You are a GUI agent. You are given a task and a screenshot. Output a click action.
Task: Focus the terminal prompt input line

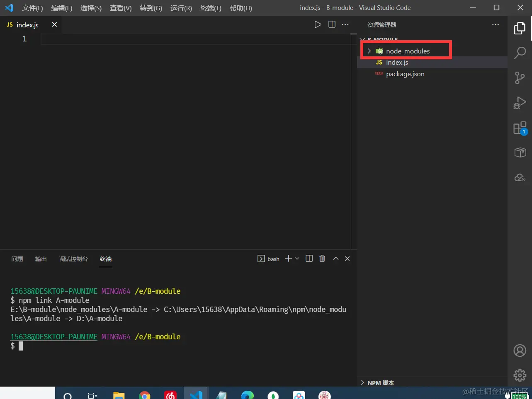[178, 346]
